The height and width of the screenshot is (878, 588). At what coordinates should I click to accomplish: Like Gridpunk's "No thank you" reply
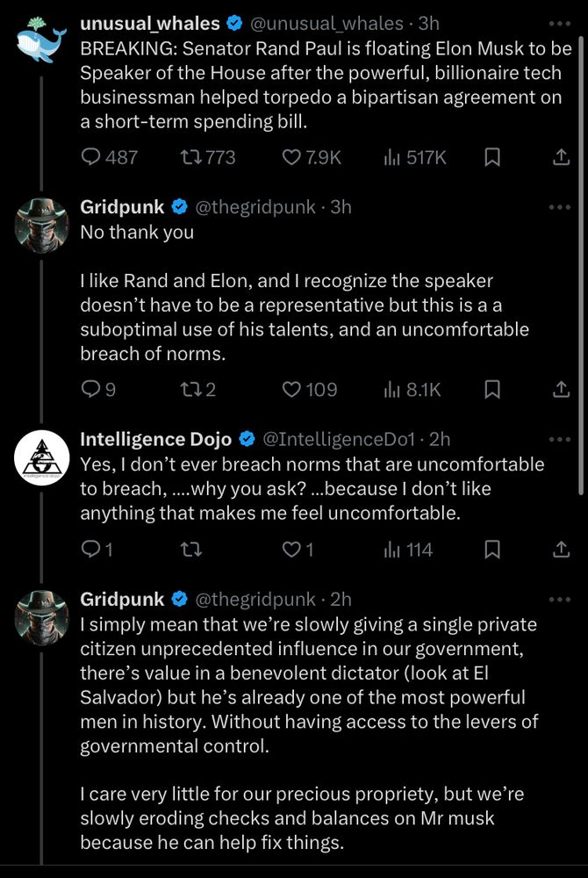(309, 389)
